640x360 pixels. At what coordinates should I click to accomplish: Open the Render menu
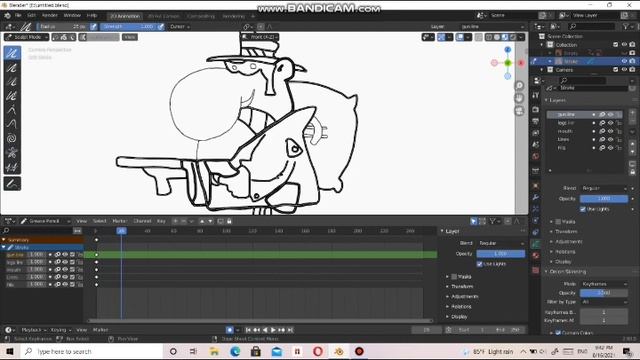click(x=50, y=16)
